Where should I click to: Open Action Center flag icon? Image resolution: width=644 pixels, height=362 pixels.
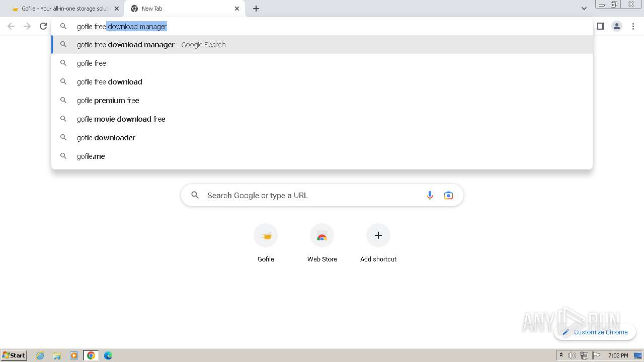click(x=596, y=355)
